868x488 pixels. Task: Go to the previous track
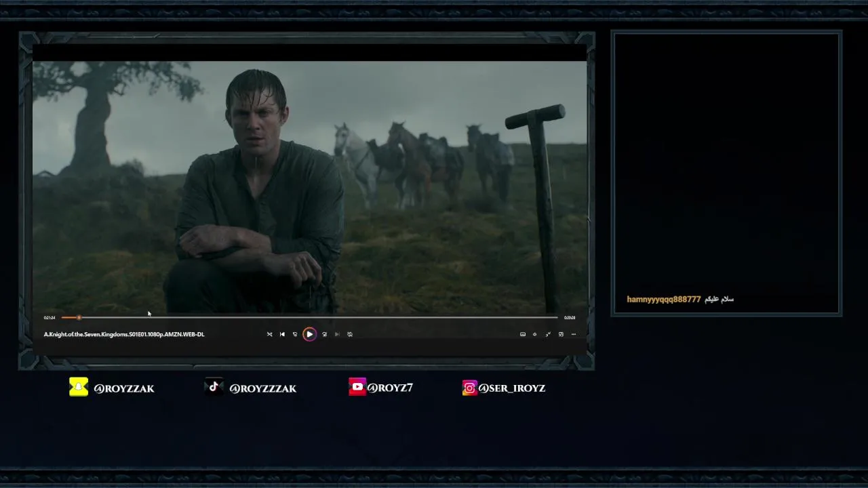point(282,334)
